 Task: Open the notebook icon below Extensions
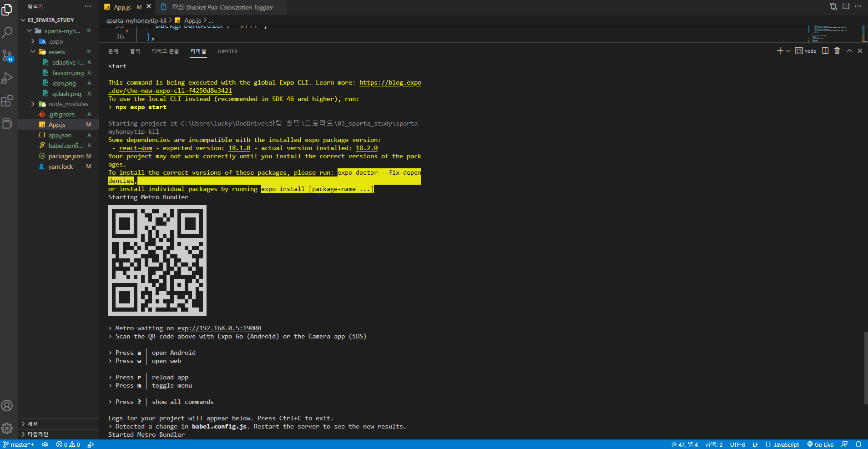tap(7, 123)
